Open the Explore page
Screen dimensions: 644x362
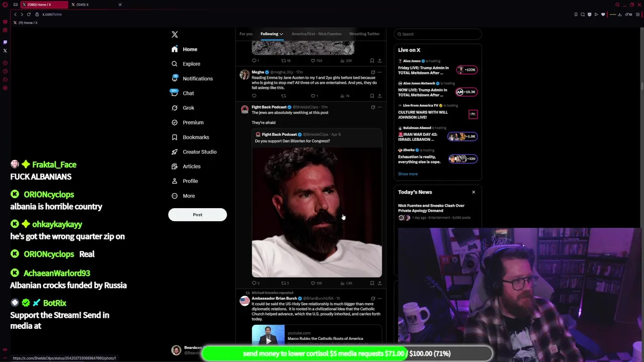tap(186, 64)
